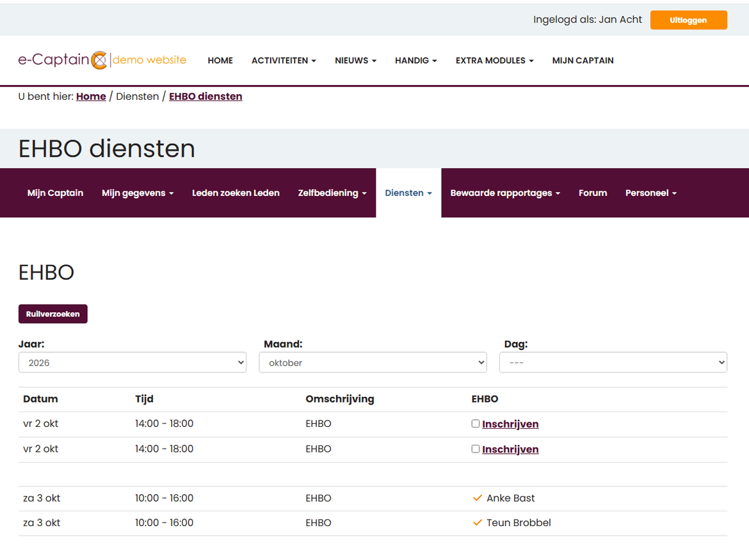Expand the EXTRA MODULES menu
The image size is (749, 560).
coord(494,61)
